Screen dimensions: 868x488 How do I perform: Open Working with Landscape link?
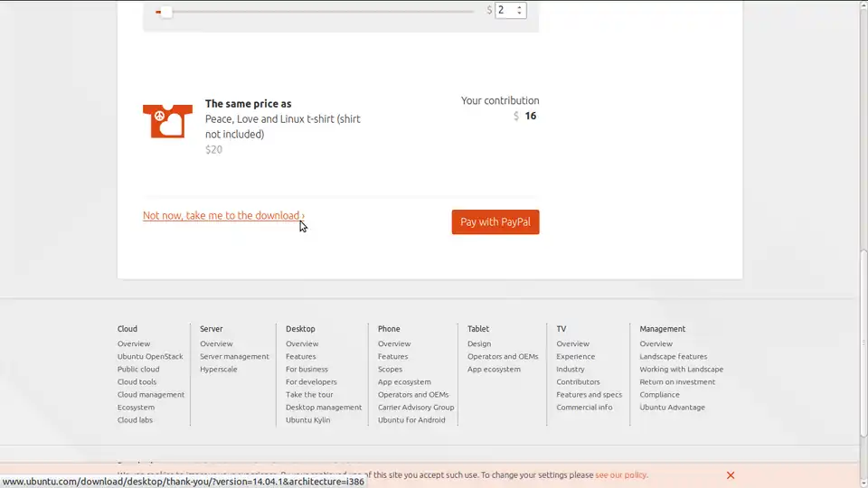tap(682, 369)
